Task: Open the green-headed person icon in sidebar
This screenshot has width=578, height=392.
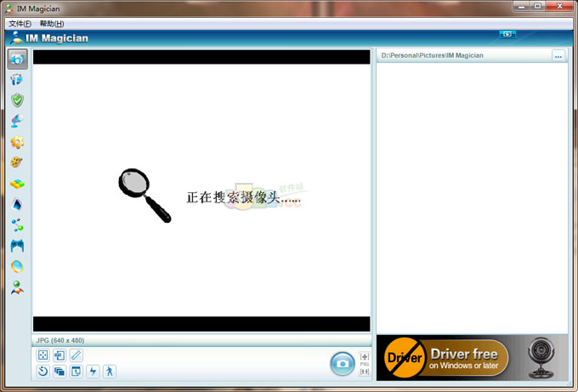Action: pos(17,287)
